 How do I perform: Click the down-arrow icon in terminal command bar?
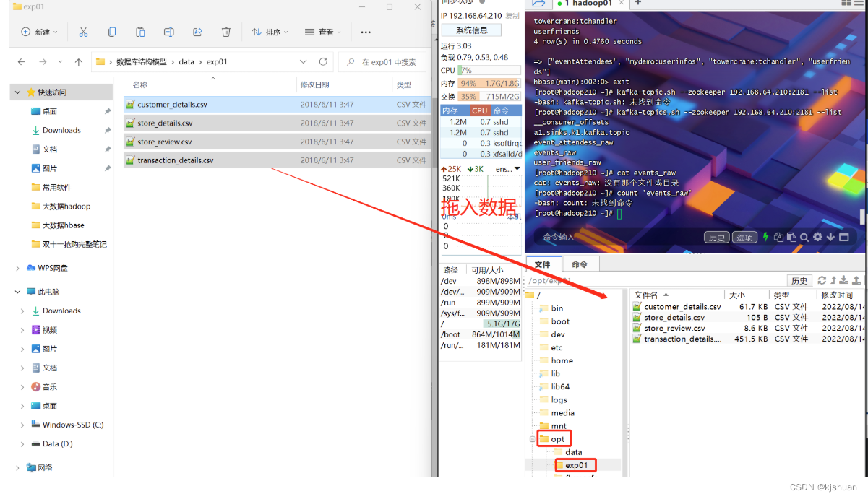tap(830, 237)
